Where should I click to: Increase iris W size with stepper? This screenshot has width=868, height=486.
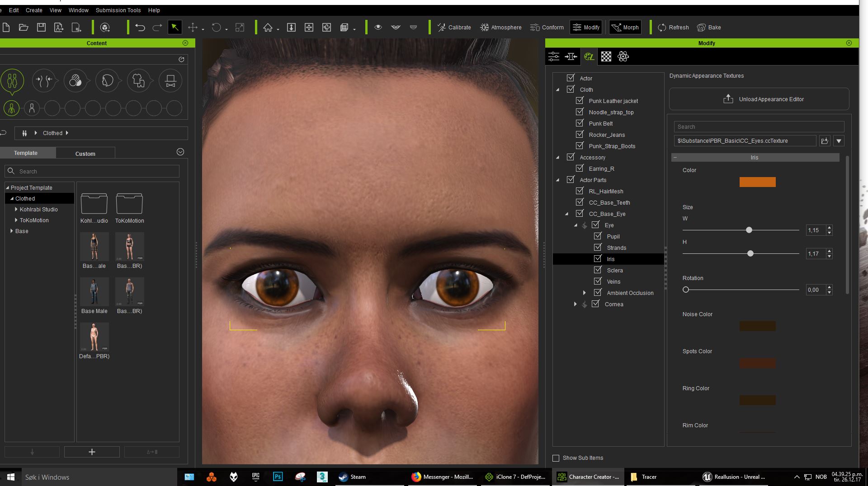click(829, 228)
